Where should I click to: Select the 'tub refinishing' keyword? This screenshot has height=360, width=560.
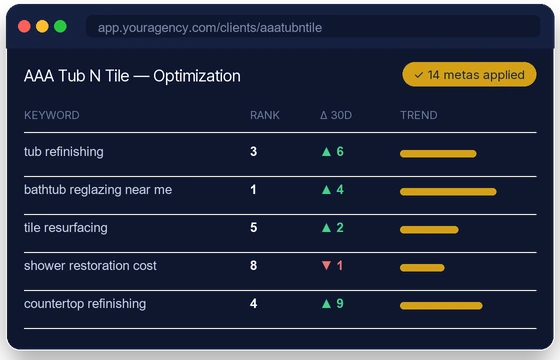[64, 152]
